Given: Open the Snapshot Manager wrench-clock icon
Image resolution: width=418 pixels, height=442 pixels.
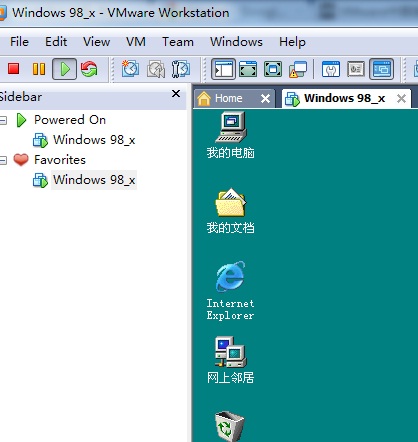Looking at the screenshot, I should 181,69.
